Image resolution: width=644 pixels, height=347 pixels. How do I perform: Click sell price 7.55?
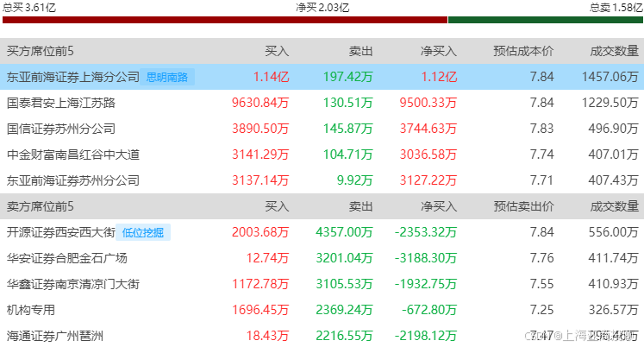[x=541, y=284]
